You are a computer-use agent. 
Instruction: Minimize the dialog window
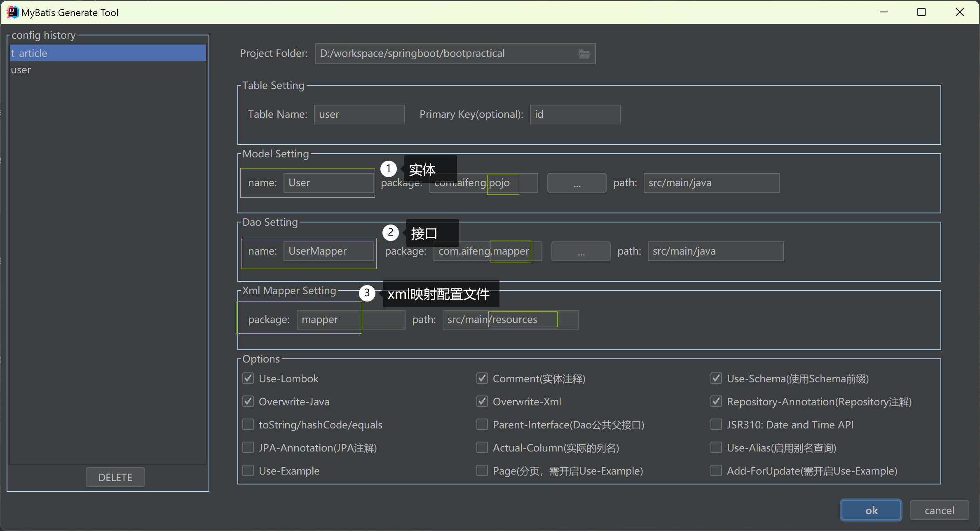click(884, 12)
